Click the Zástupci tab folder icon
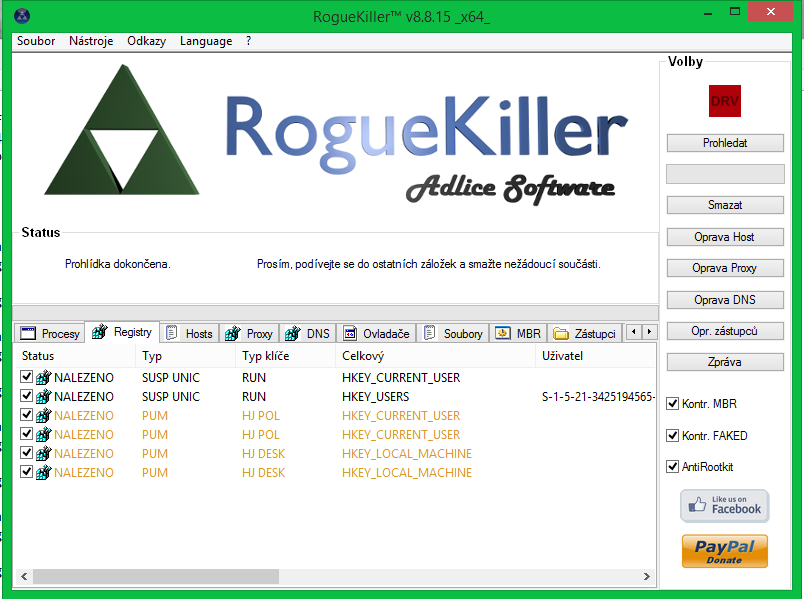This screenshot has width=804, height=599. click(x=561, y=334)
